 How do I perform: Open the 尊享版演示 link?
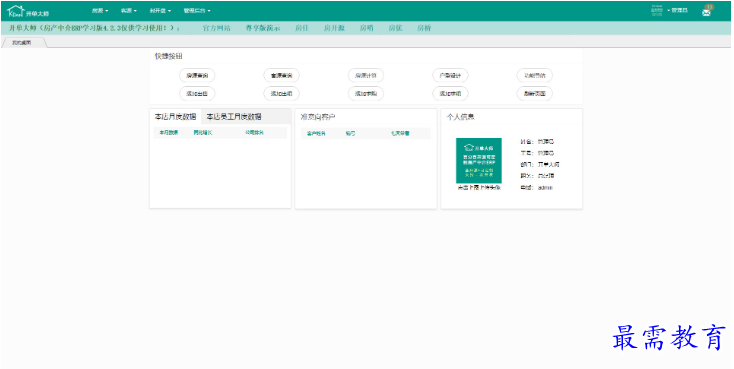[x=263, y=28]
